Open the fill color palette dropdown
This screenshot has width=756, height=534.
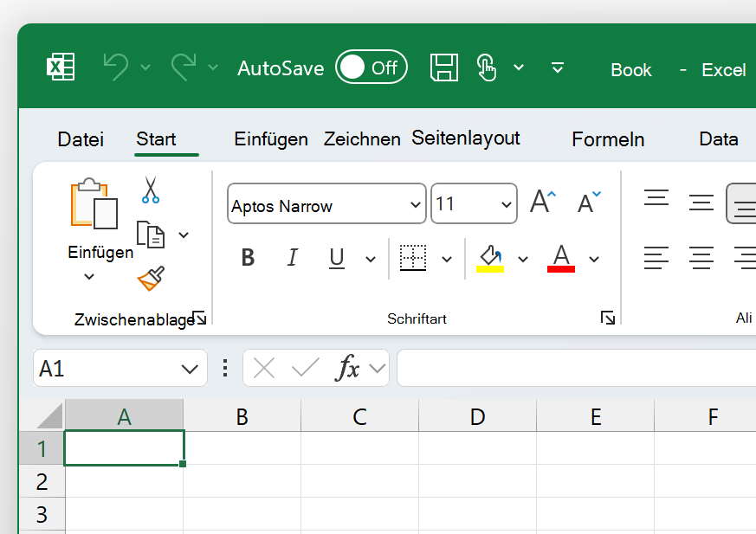(x=523, y=260)
